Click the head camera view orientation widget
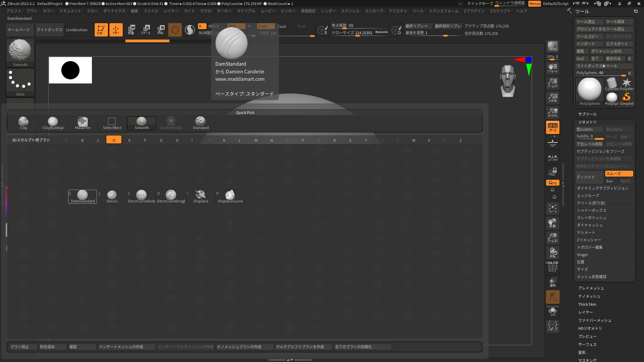This screenshot has width=644, height=362. pyautogui.click(x=507, y=81)
